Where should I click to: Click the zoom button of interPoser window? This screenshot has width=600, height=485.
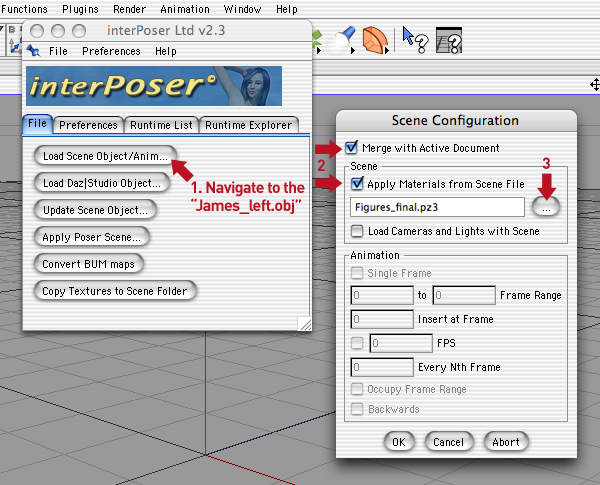pyautogui.click(x=79, y=31)
